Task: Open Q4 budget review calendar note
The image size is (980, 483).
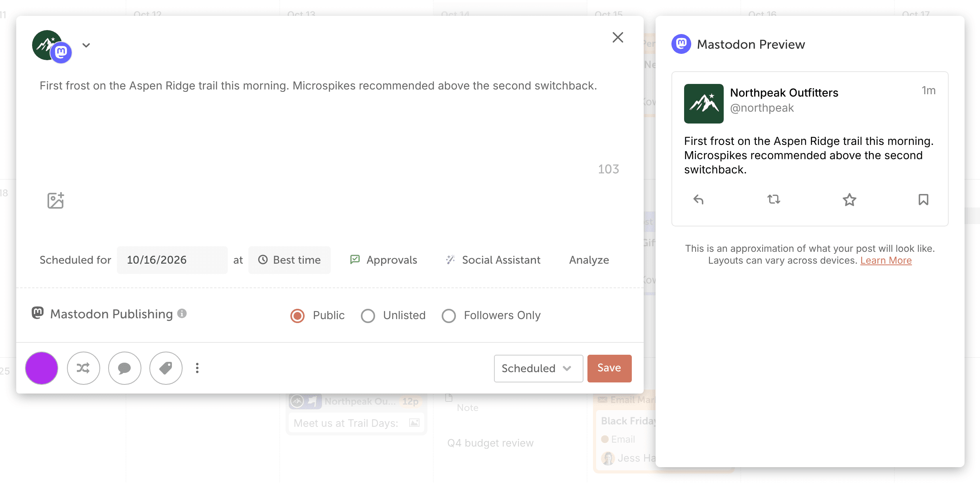Action: coord(490,443)
